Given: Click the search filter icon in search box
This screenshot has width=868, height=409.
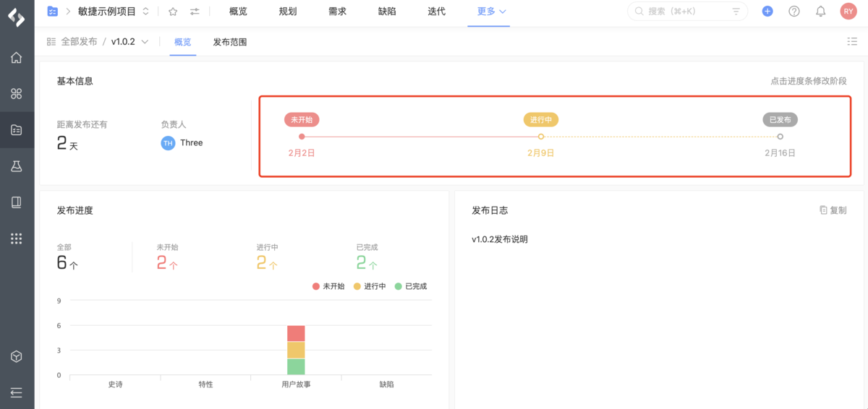Looking at the screenshot, I should [x=736, y=12].
